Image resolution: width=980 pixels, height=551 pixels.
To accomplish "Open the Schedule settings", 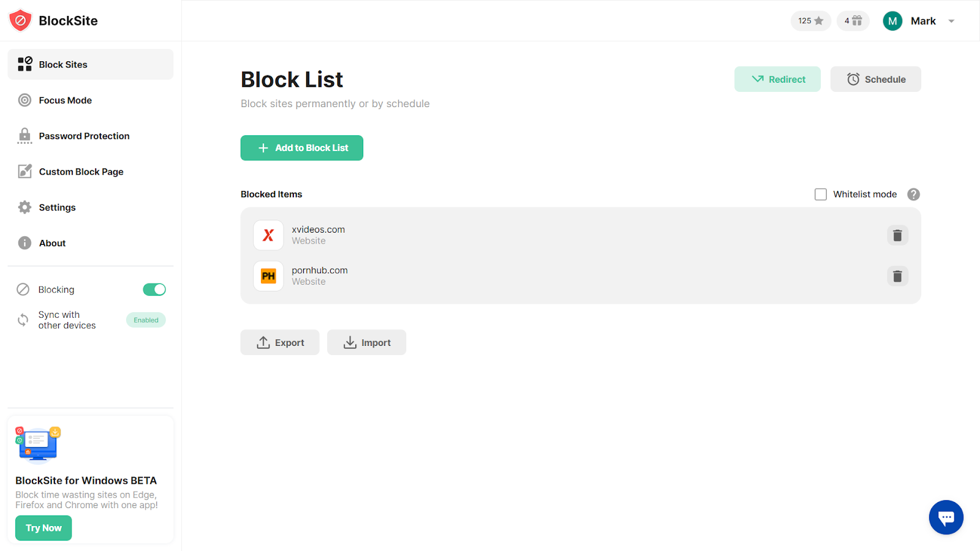I will (875, 79).
